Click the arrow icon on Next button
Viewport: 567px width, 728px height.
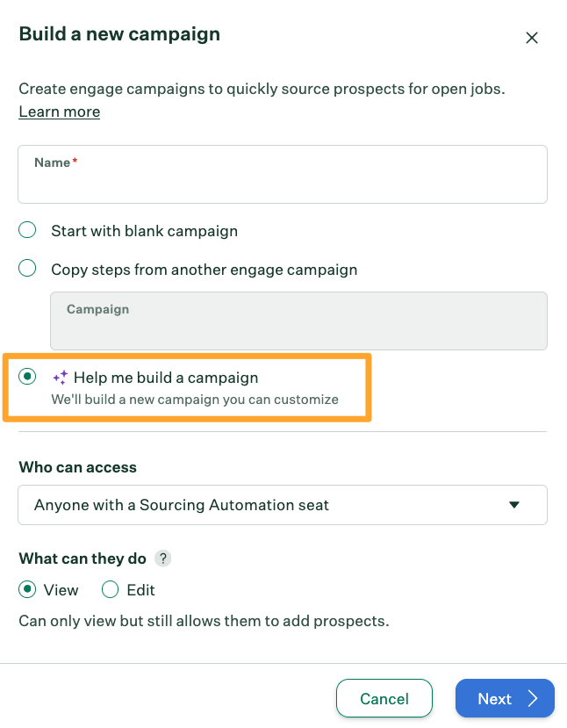[533, 699]
